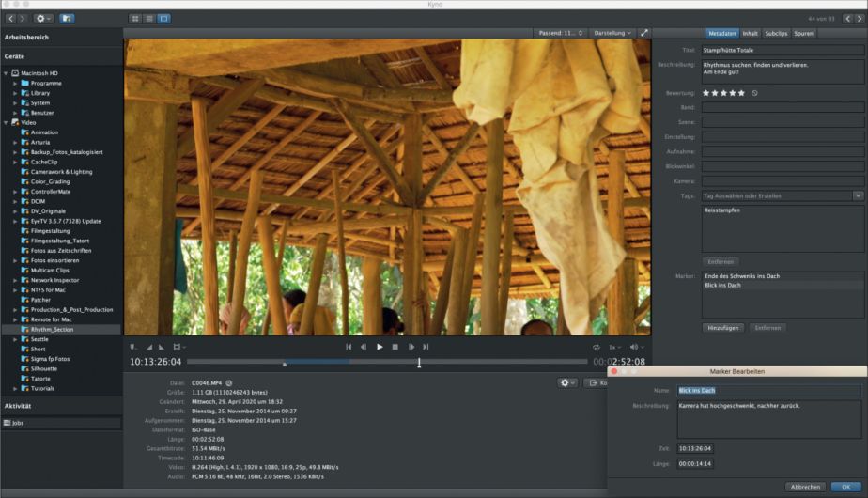This screenshot has height=498, width=868.
Task: Click Abbrechen in the marker dialog
Action: pyautogui.click(x=805, y=487)
